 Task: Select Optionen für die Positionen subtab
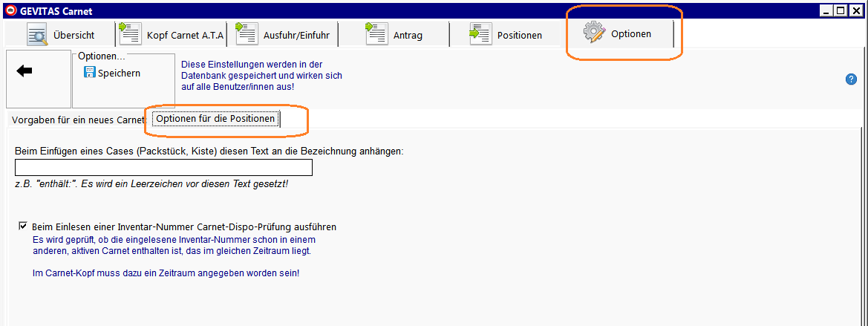[215, 119]
